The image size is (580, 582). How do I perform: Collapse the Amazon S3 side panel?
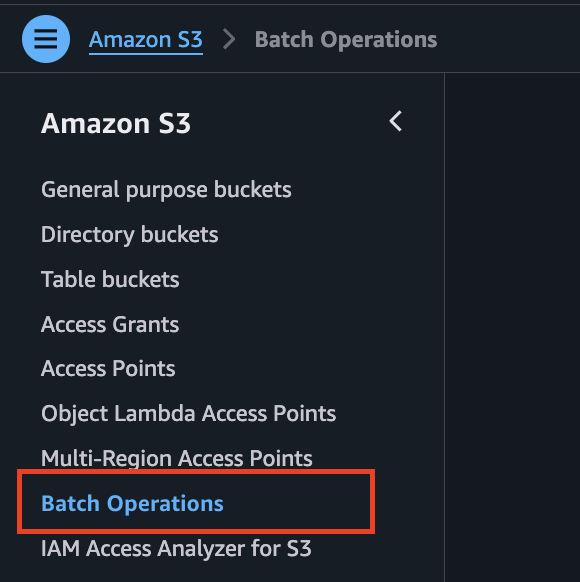pos(396,121)
